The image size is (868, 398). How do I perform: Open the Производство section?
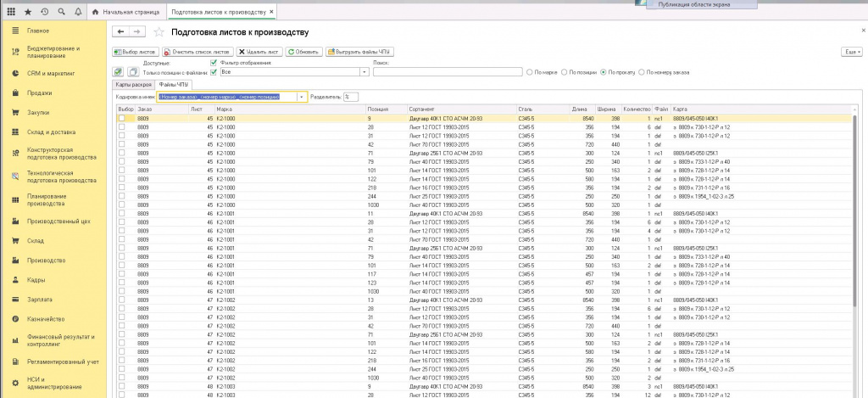click(x=47, y=261)
